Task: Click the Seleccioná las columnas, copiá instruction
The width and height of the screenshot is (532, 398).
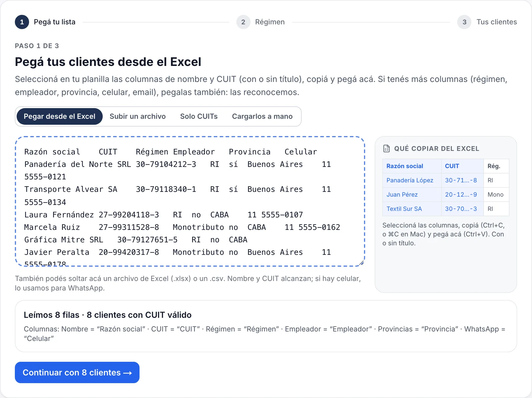Action: pos(444,234)
